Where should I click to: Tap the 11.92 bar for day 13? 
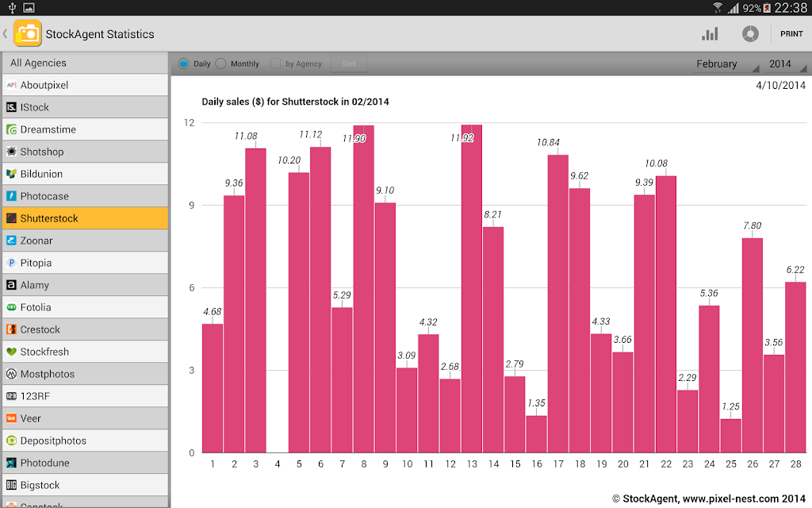[472, 289]
